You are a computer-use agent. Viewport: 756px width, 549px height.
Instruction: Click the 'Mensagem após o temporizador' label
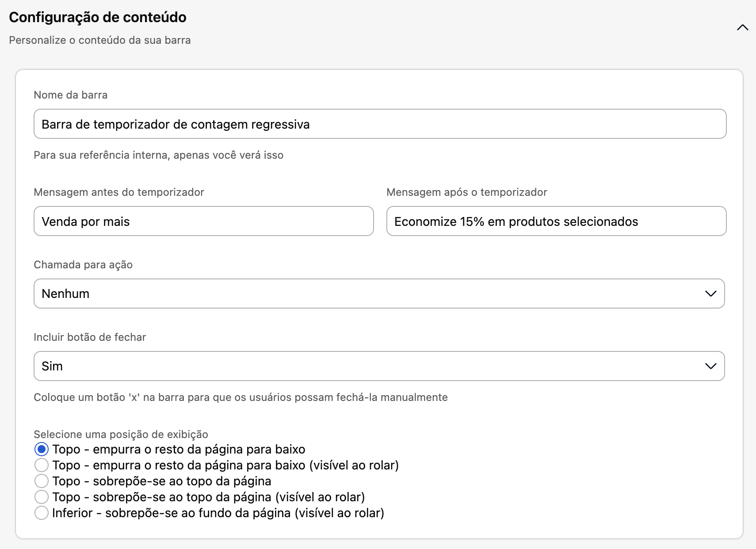click(467, 192)
